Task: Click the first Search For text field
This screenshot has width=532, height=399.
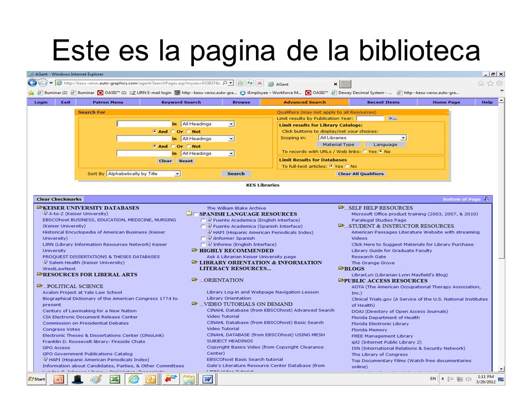Action: [x=144, y=124]
